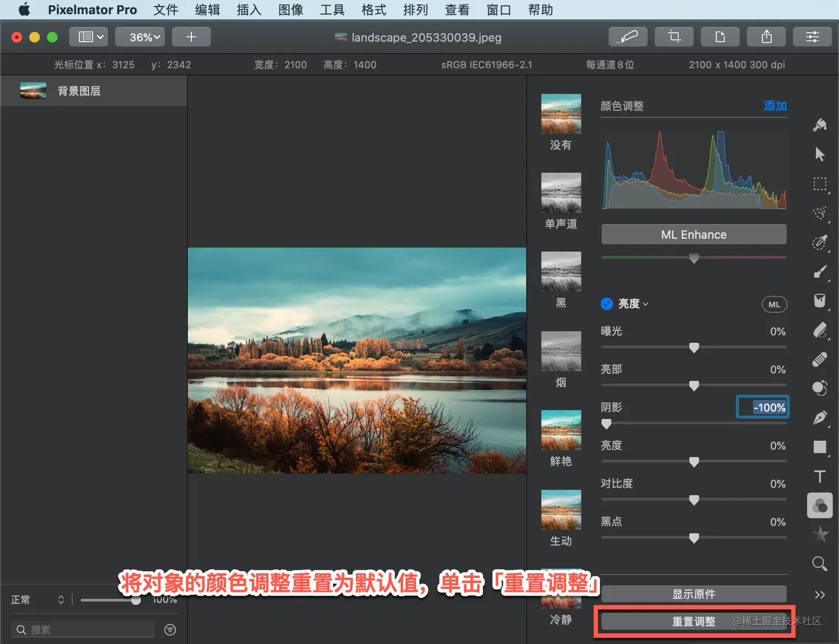The image size is (839, 644).
Task: Select the Repair bandage tool
Action: 820,359
